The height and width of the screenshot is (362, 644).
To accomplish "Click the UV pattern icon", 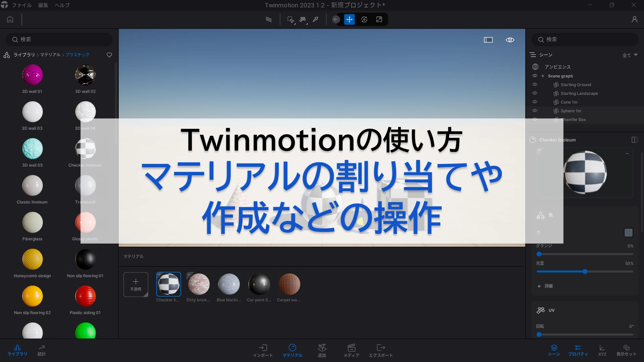I will point(541,310).
